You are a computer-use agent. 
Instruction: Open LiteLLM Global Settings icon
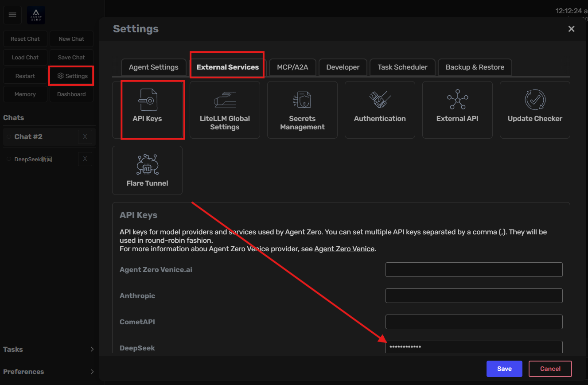225,100
